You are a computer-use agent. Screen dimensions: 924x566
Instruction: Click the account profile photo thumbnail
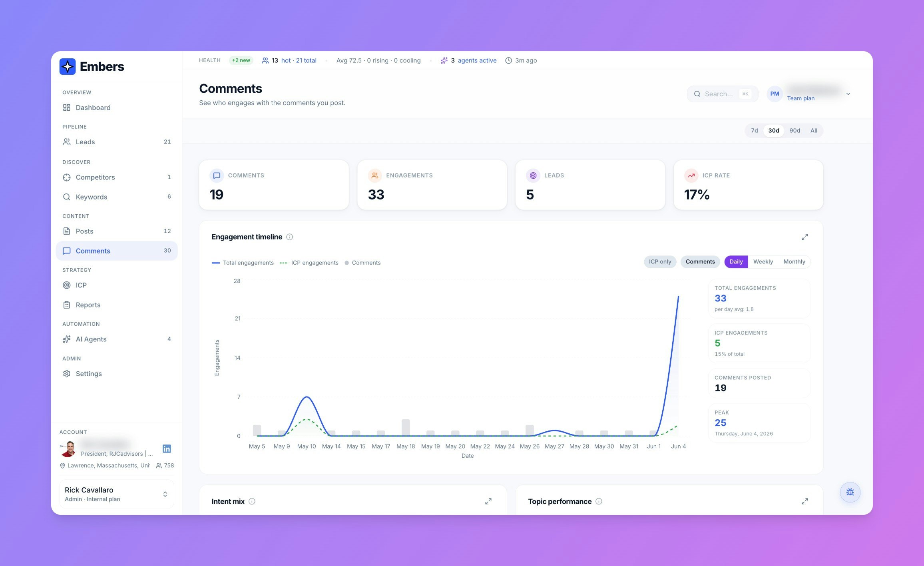[68, 449]
